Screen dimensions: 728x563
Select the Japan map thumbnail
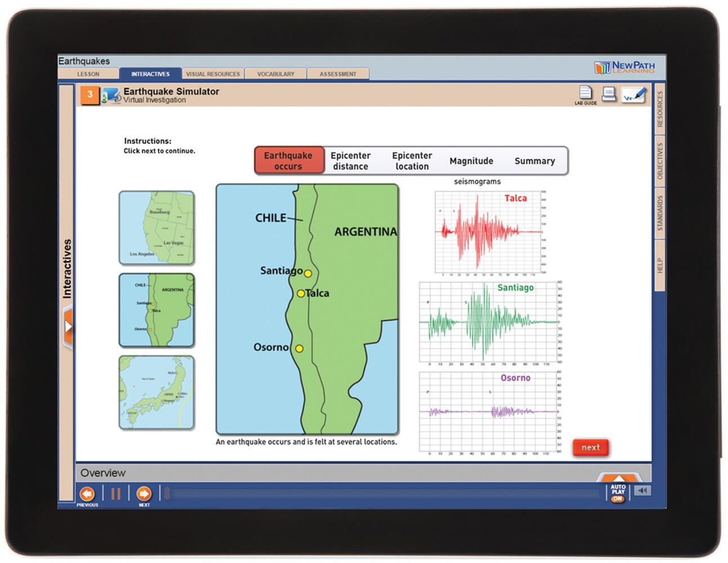pos(157,392)
